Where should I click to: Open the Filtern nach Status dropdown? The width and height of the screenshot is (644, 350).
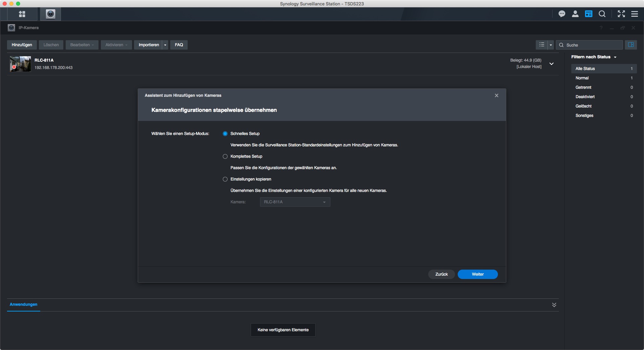pos(594,57)
